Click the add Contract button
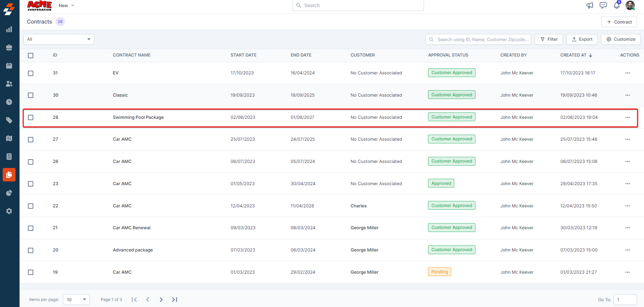Image resolution: width=644 pixels, height=307 pixels. pos(619,22)
